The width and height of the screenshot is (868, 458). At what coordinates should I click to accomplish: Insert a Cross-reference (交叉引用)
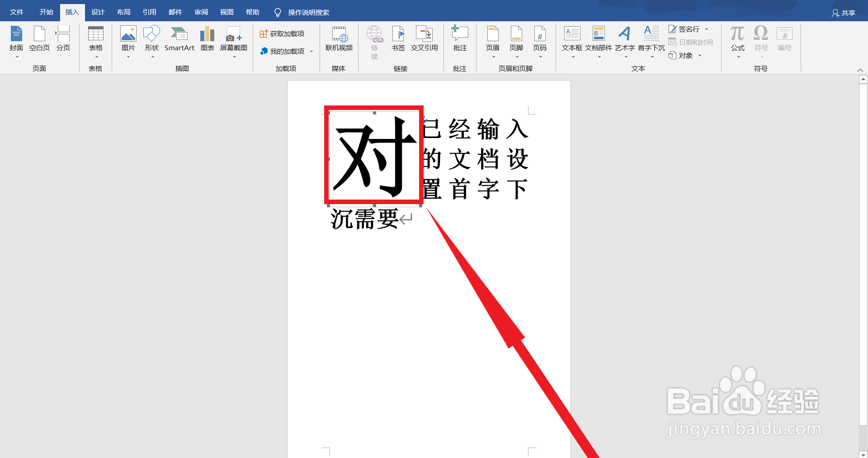pos(425,39)
